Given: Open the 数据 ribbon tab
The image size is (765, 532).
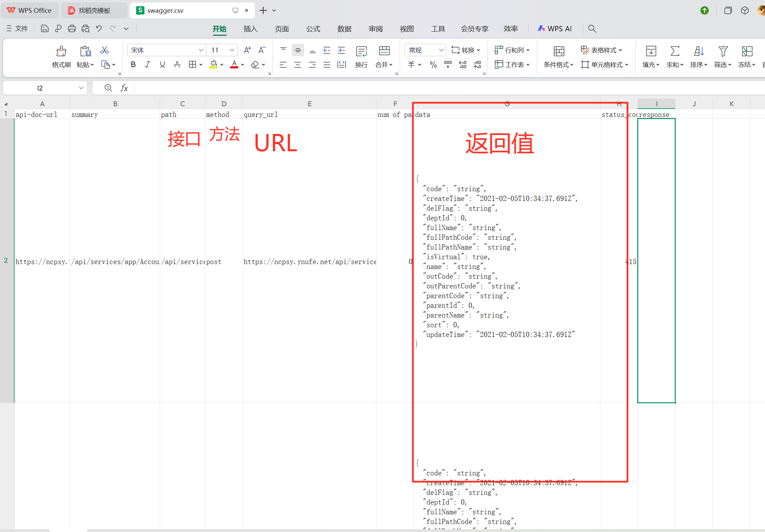Looking at the screenshot, I should (x=344, y=29).
